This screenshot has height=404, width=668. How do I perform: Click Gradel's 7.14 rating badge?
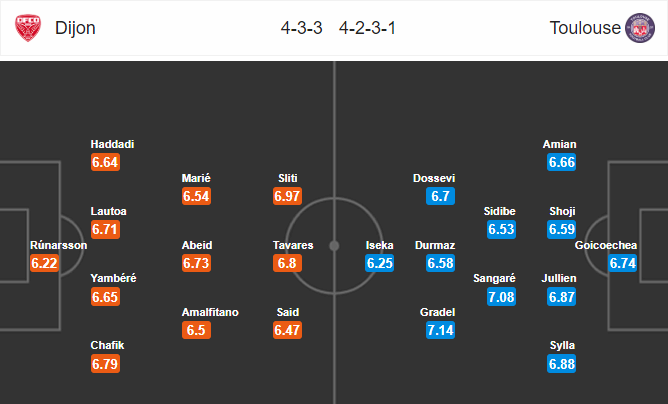point(441,330)
